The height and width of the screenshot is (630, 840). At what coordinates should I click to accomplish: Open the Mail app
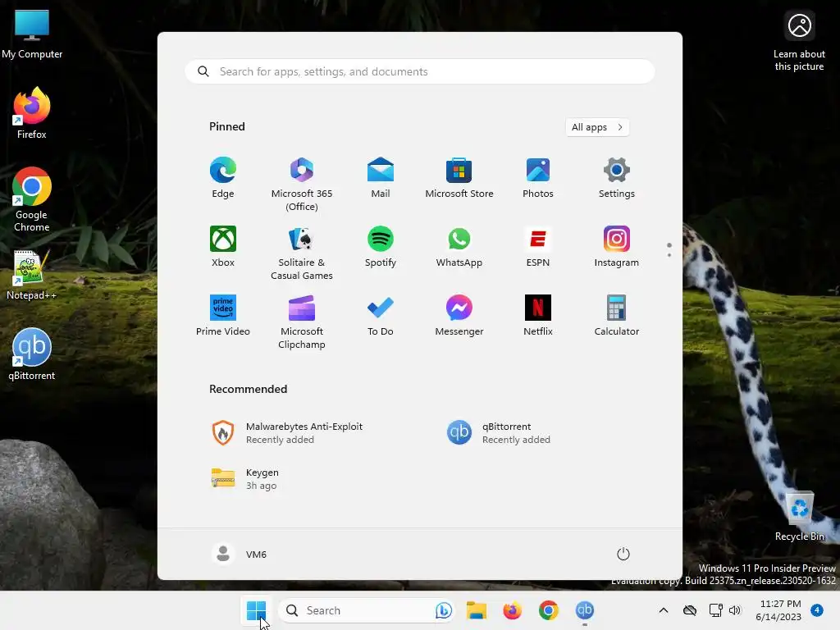click(381, 178)
